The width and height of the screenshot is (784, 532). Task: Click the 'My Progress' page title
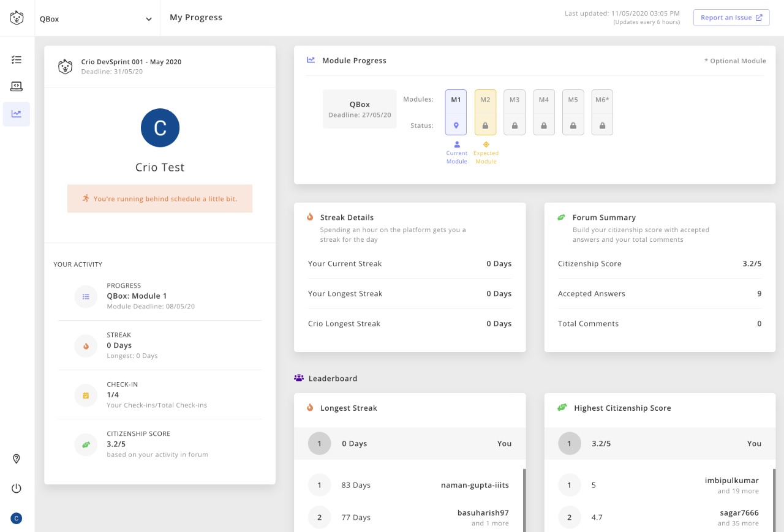[196, 18]
